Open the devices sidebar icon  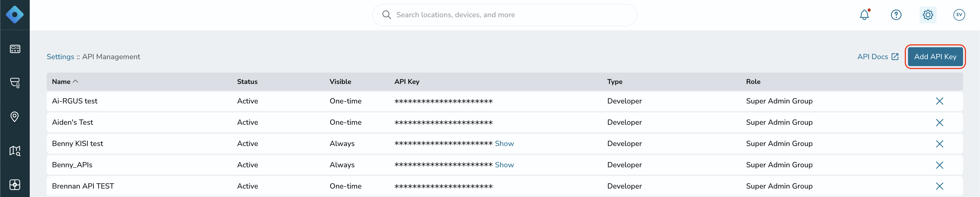(15, 83)
